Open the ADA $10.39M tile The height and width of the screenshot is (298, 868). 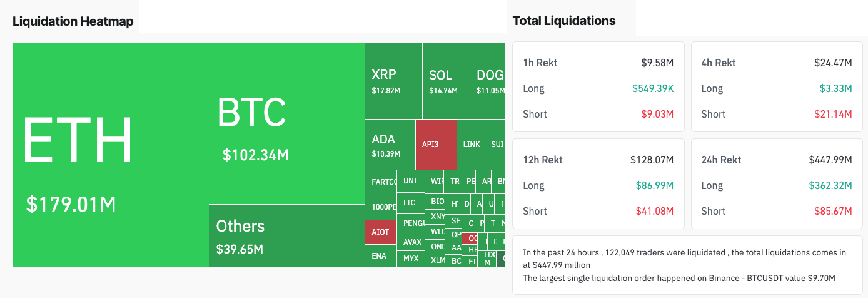click(x=389, y=145)
